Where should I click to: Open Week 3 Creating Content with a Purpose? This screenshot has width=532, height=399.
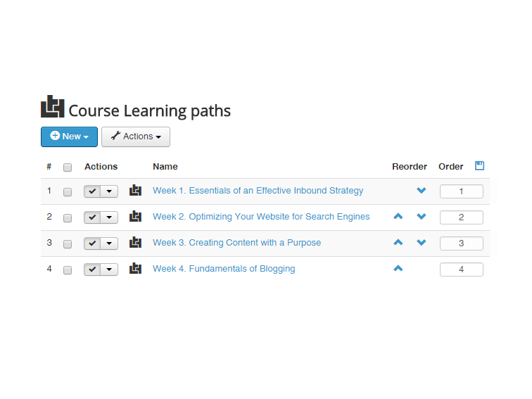tap(237, 243)
